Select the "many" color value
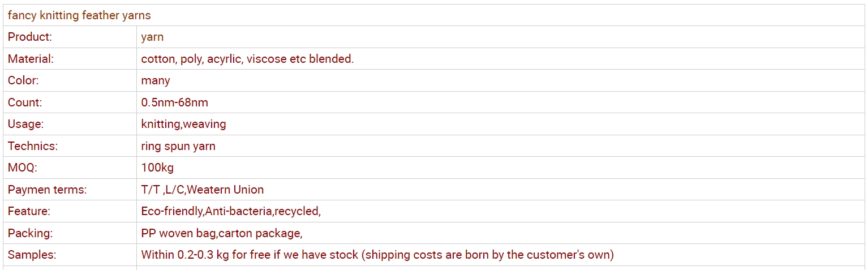The height and width of the screenshot is (270, 868). coord(156,80)
